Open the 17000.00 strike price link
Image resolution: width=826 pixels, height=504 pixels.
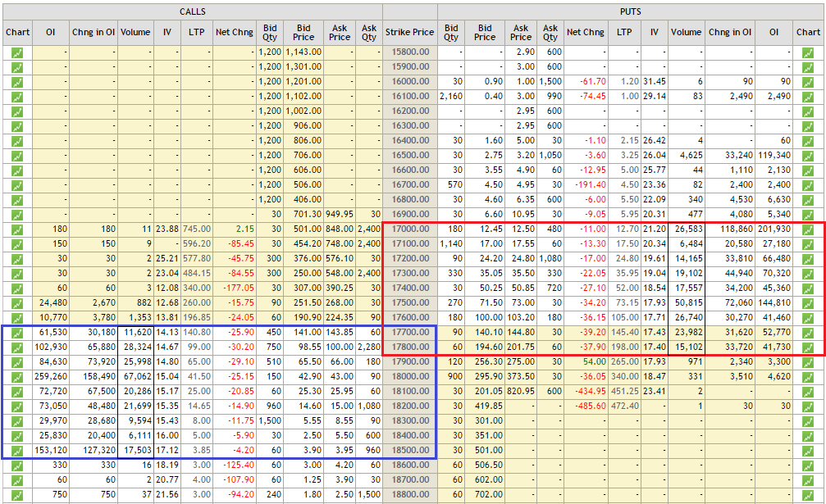411,229
